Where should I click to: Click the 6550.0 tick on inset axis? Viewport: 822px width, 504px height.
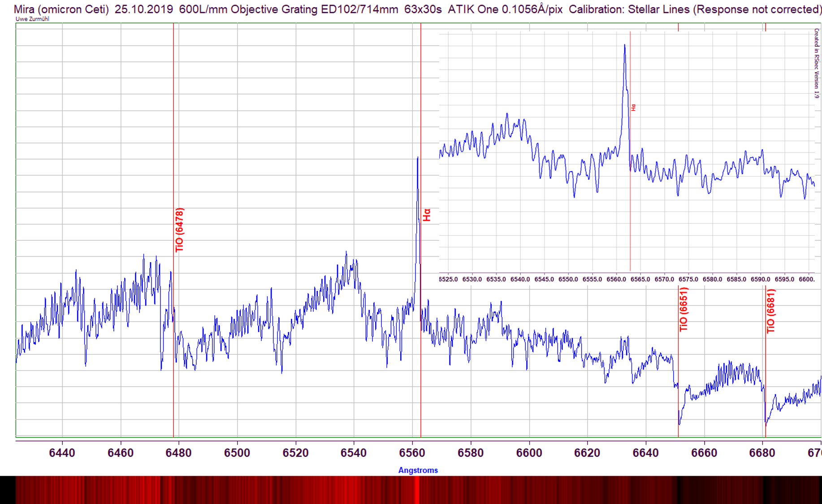568,279
